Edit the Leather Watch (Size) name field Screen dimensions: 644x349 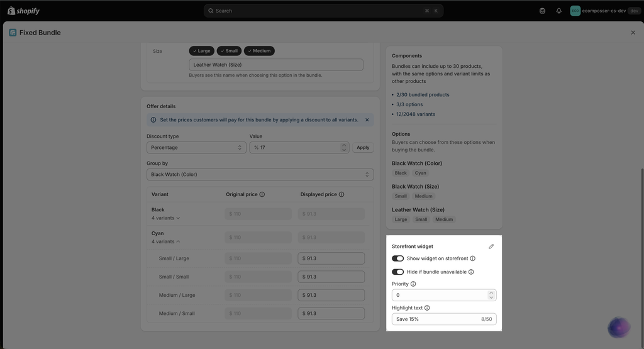(276, 65)
